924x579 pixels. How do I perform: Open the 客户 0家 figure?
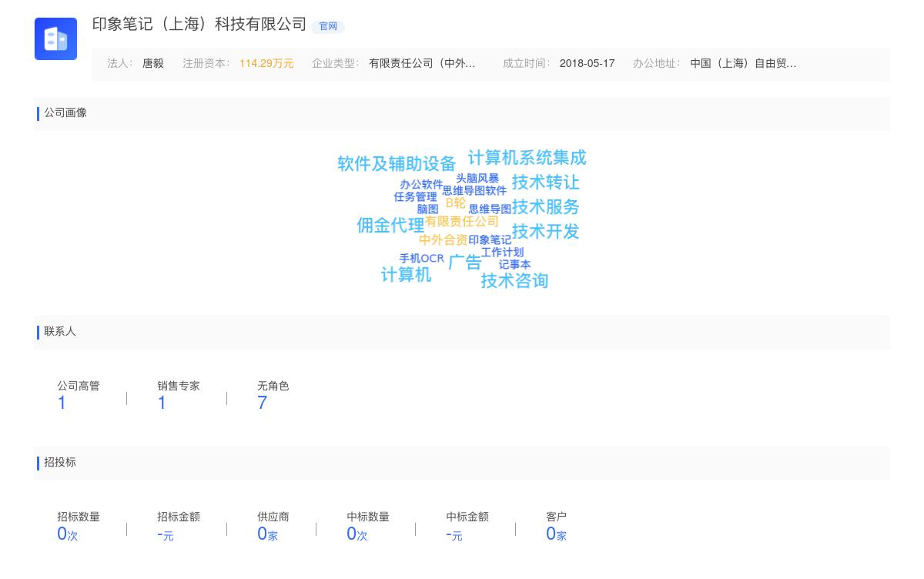[x=556, y=534]
